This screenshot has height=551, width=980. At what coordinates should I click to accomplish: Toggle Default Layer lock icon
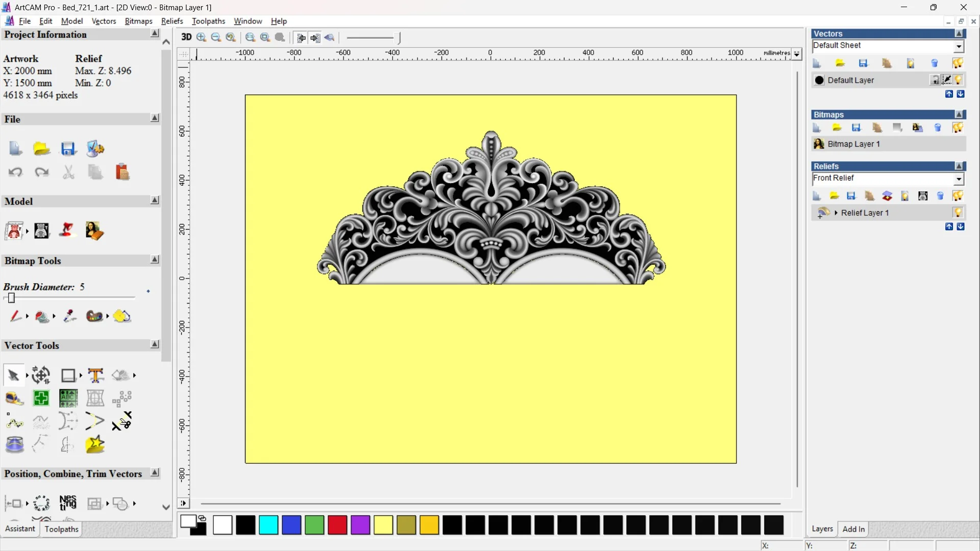[935, 80]
